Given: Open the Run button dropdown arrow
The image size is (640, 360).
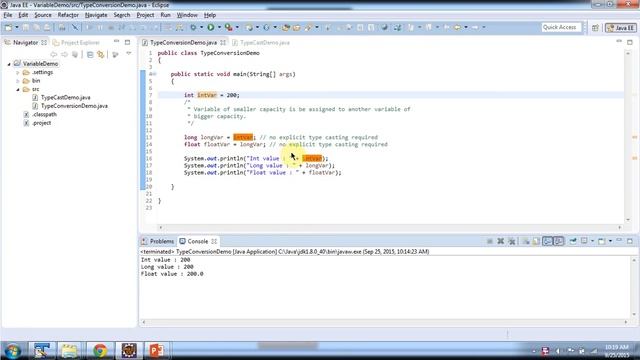Looking at the screenshot, I should pos(219,27).
